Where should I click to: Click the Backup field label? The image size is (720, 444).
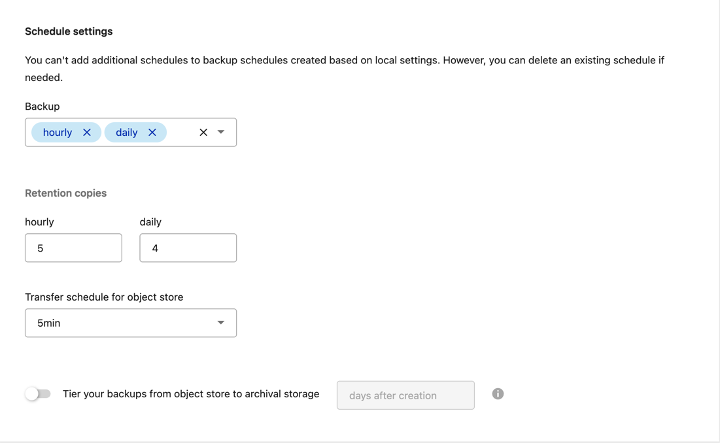pyautogui.click(x=42, y=106)
